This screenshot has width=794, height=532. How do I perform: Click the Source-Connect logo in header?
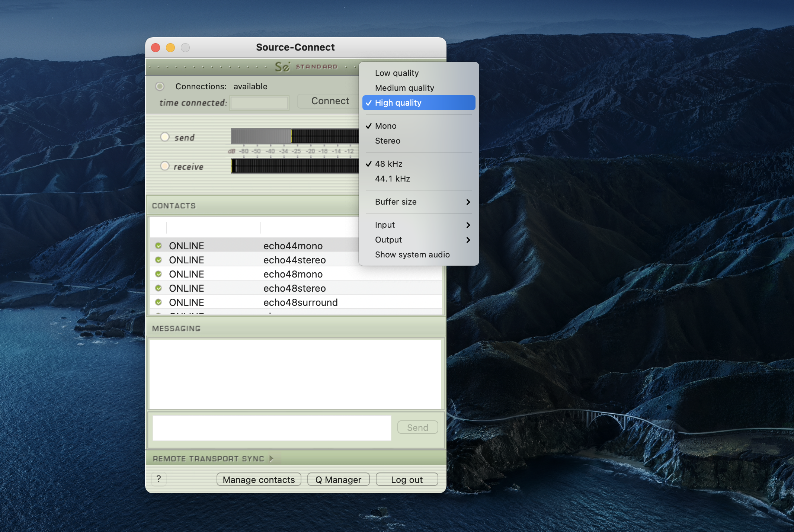(283, 67)
